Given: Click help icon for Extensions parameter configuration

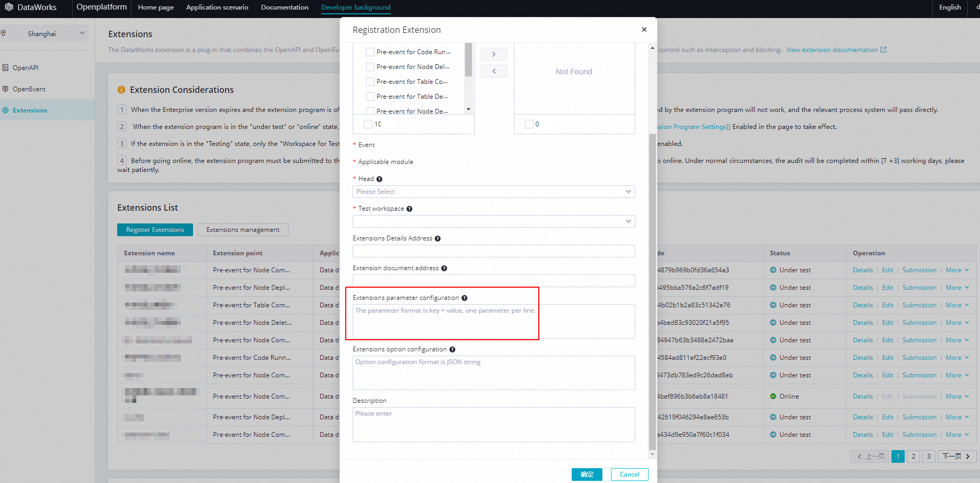Looking at the screenshot, I should pos(465,298).
